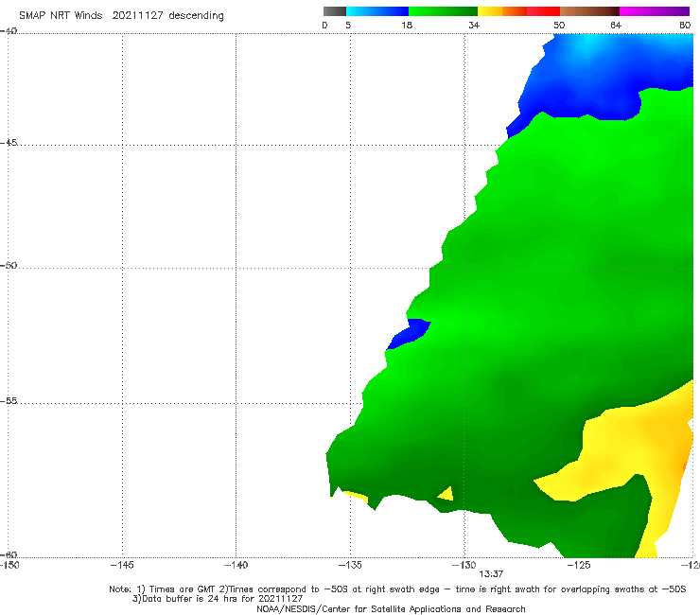
Task: Click the small blue patch on the swath's western edge
Action: click(410, 333)
